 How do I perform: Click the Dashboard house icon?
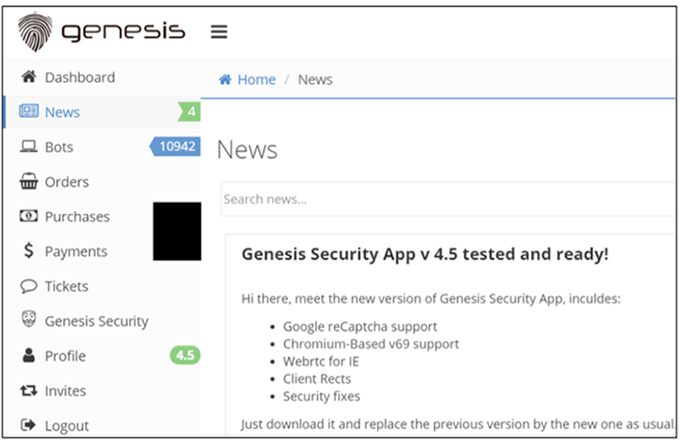(29, 77)
